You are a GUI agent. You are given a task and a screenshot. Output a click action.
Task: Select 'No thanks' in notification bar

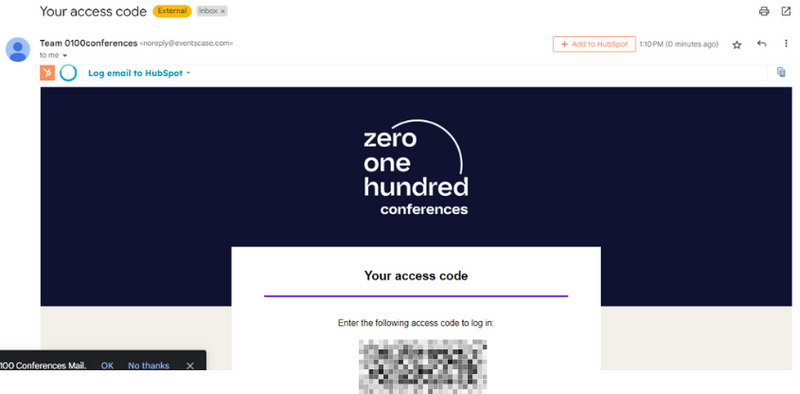tap(148, 365)
